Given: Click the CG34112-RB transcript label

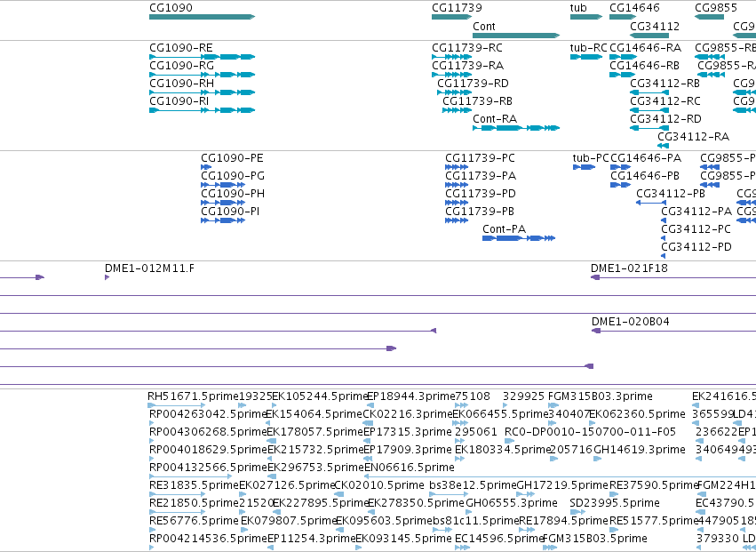Looking at the screenshot, I should click(664, 84).
